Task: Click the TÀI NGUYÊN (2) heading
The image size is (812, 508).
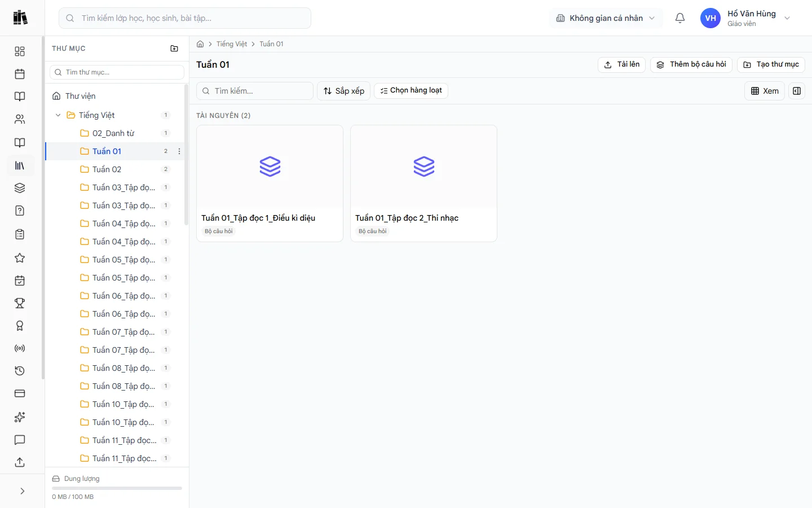Action: (x=223, y=116)
